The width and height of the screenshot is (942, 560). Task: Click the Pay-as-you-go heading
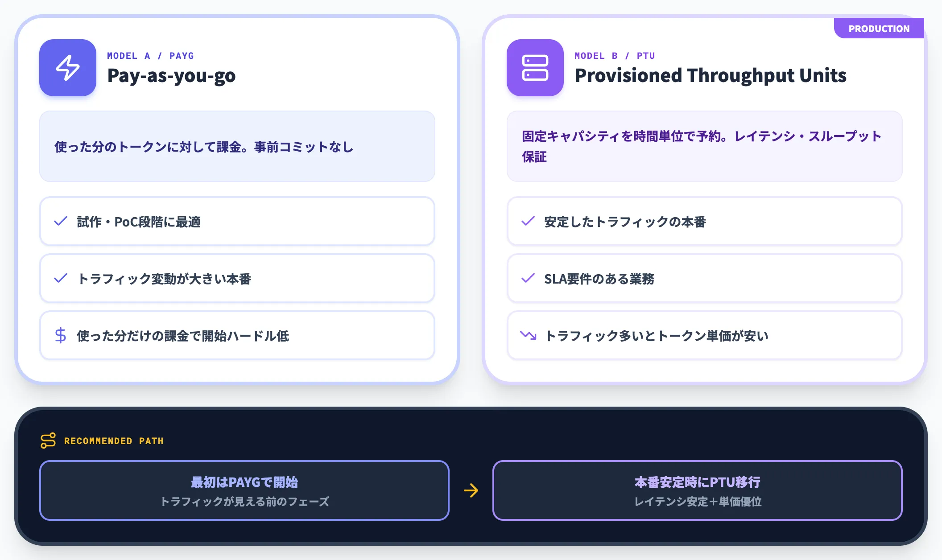172,76
